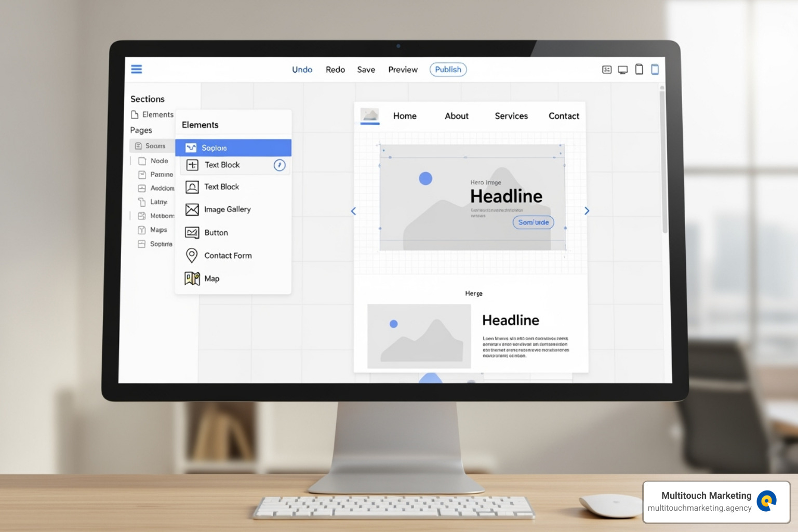Viewport: 798px width, 532px height.
Task: Click the highlighted mobile preview icon
Action: click(655, 69)
